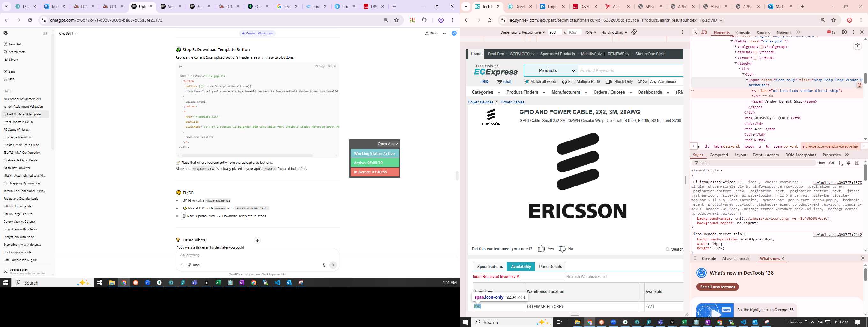Viewport: 868px width, 327px height.
Task: Open the three-dot options next to Share in ChatGPT
Action: [x=445, y=34]
